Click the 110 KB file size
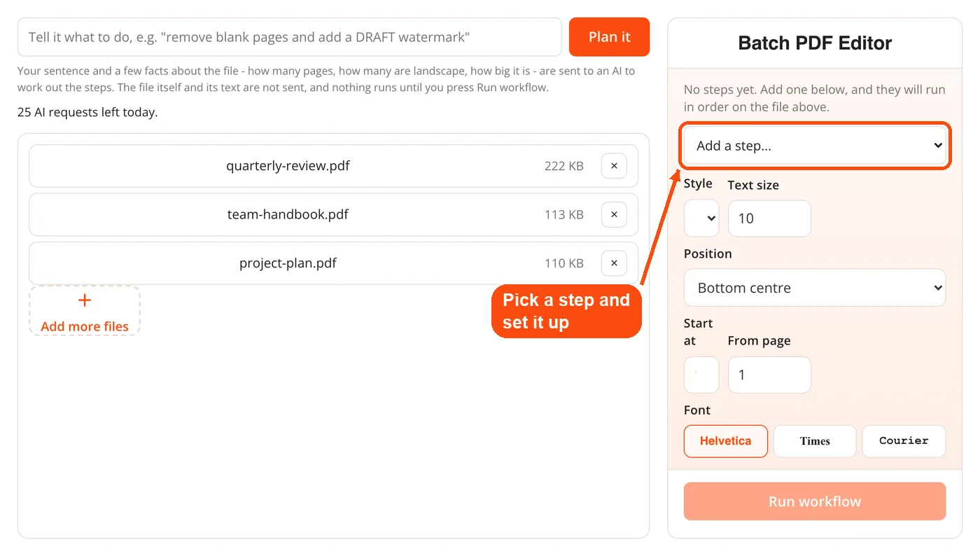Screen dimensions: 980x556 click(564, 263)
